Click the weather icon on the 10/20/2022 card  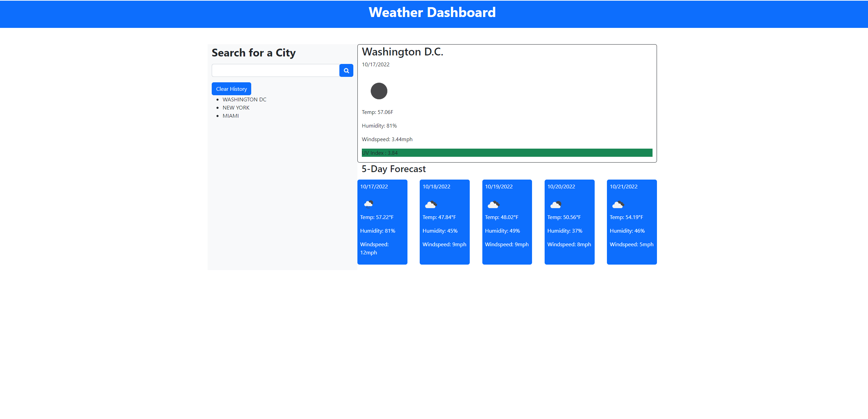[556, 204]
